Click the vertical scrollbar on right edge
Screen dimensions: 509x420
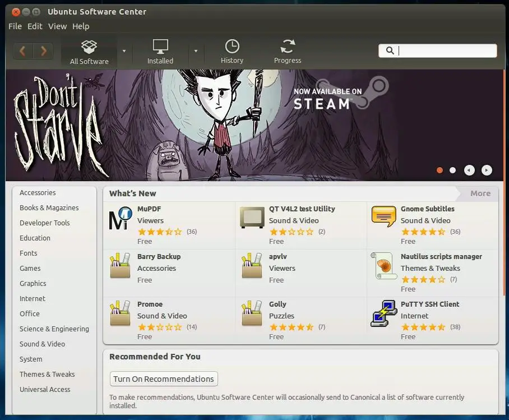click(504, 182)
